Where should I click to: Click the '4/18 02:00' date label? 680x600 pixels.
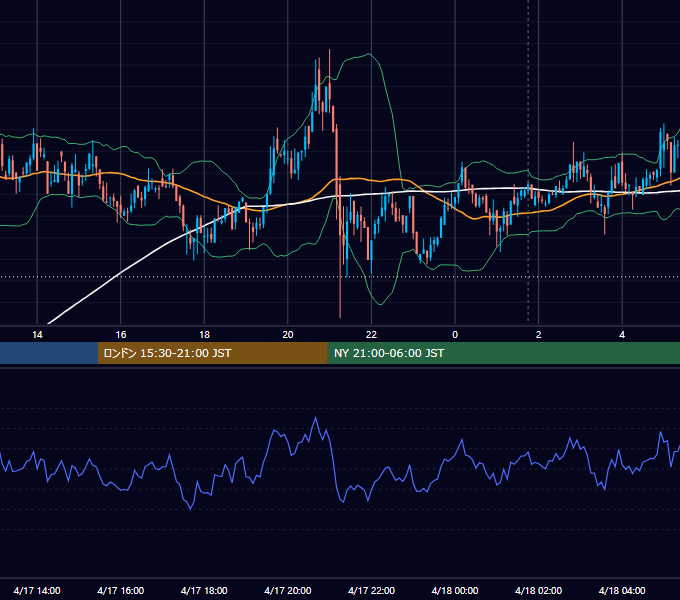point(539,590)
